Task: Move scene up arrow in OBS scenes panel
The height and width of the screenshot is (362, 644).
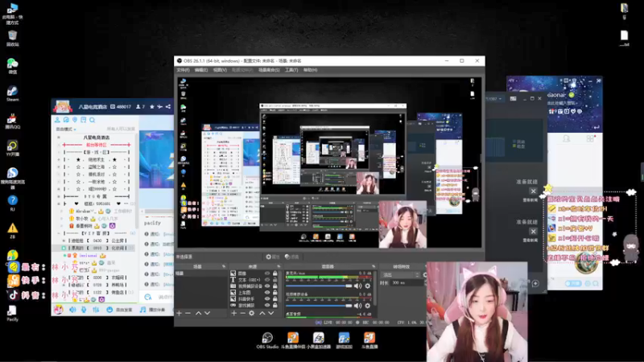Action: pos(198,313)
